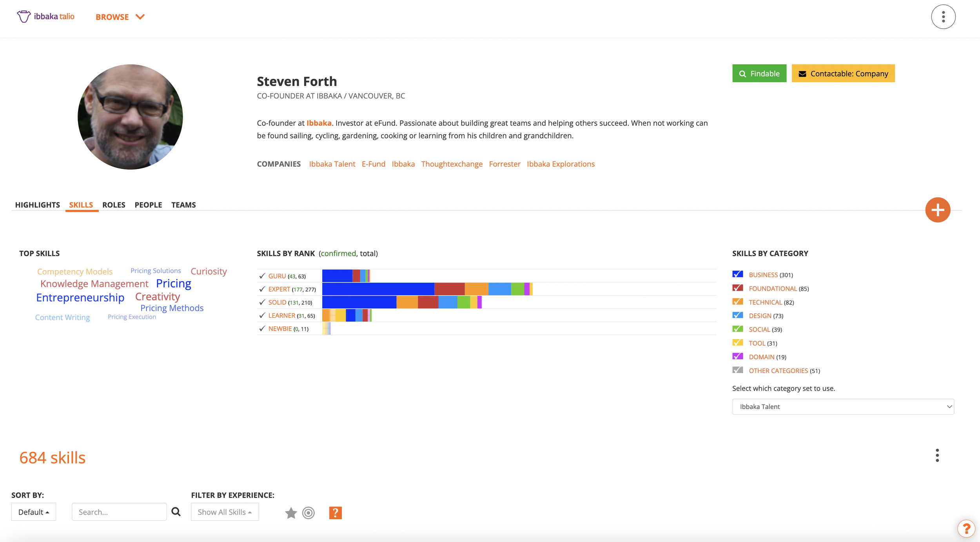Open the FOUNDATIONAL category link
980x542 pixels.
click(773, 289)
